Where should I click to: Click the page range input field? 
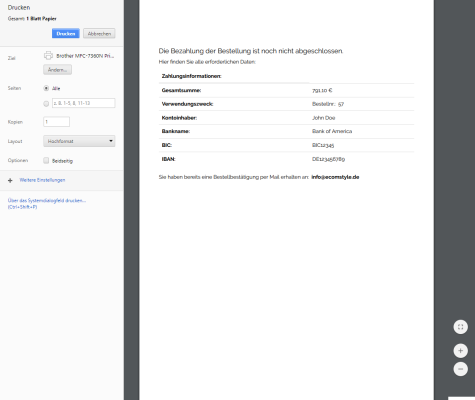point(84,103)
